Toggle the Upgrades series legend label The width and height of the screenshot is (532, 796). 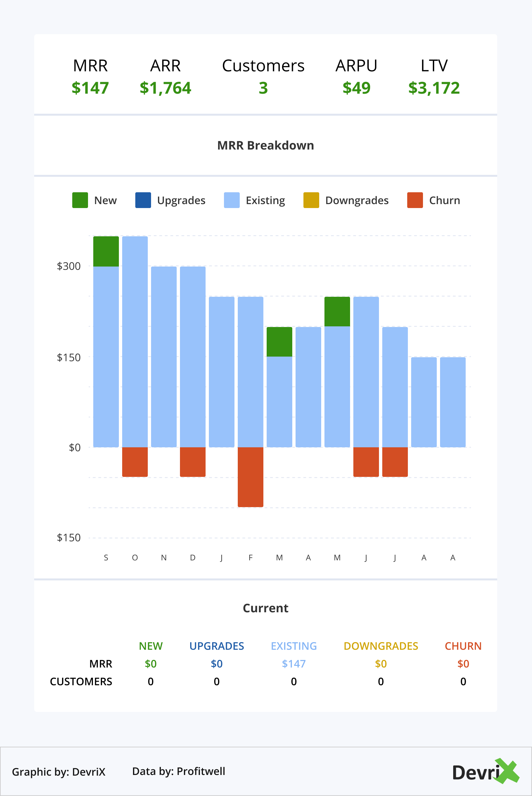pyautogui.click(x=181, y=200)
